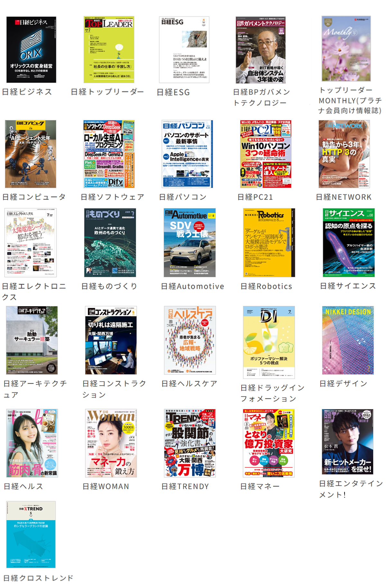Click the 日経PC21 title text
The height and width of the screenshot is (588, 386).
(255, 197)
